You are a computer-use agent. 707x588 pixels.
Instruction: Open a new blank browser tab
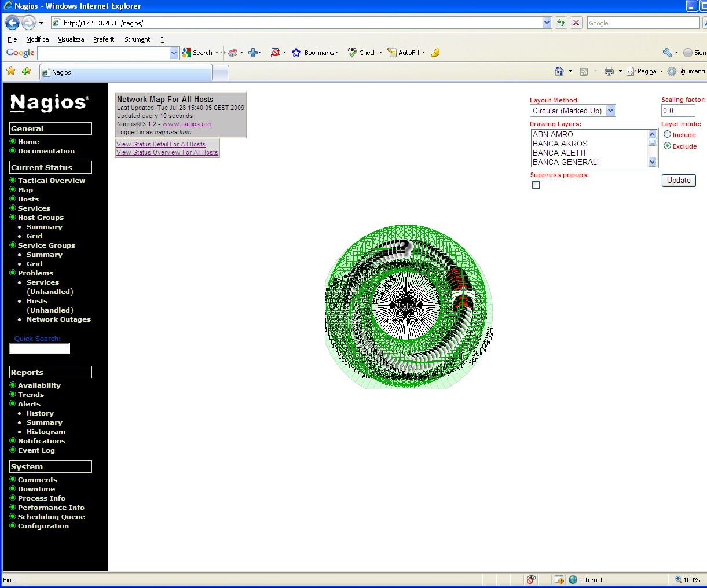[221, 72]
